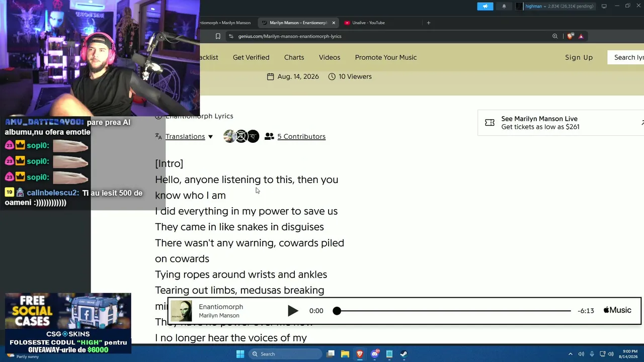644x362 pixels.
Task: Click the contributors people icon
Action: (x=269, y=136)
